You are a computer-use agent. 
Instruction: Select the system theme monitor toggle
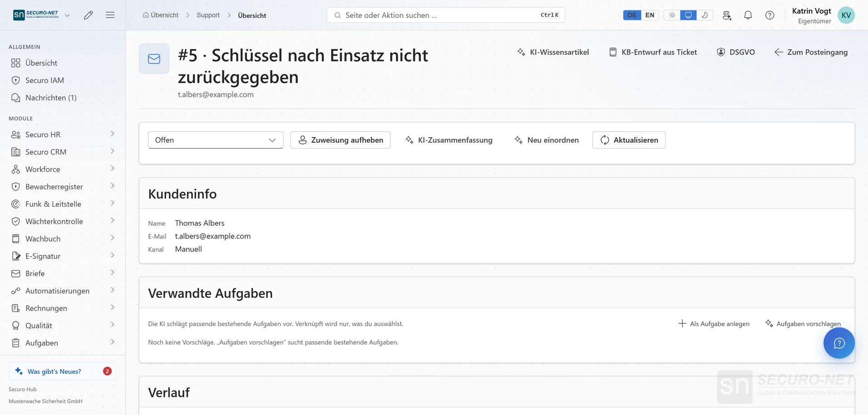point(688,15)
